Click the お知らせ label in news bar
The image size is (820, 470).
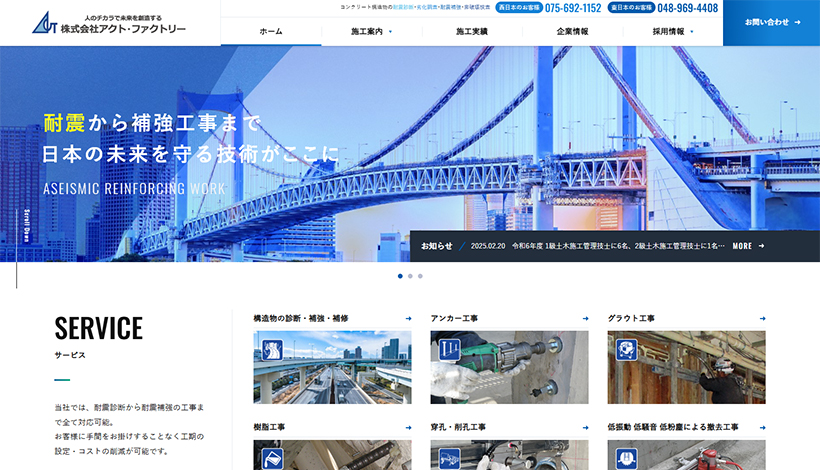point(437,246)
